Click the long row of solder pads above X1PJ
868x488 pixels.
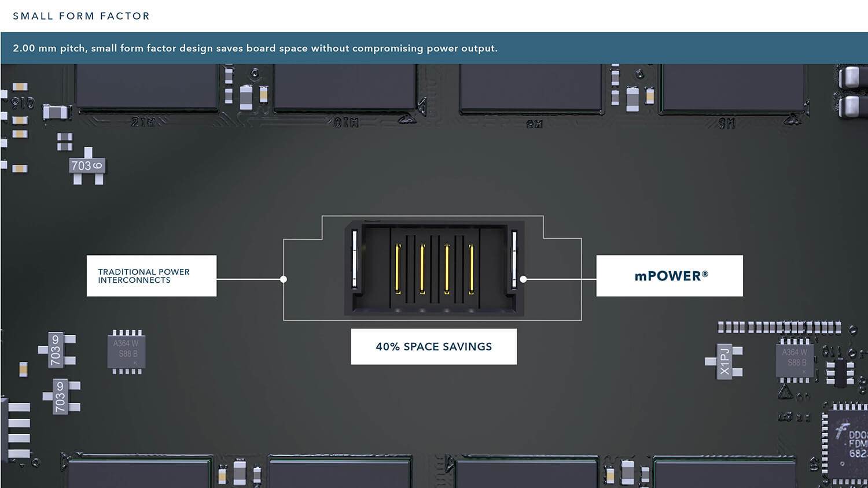click(x=778, y=328)
